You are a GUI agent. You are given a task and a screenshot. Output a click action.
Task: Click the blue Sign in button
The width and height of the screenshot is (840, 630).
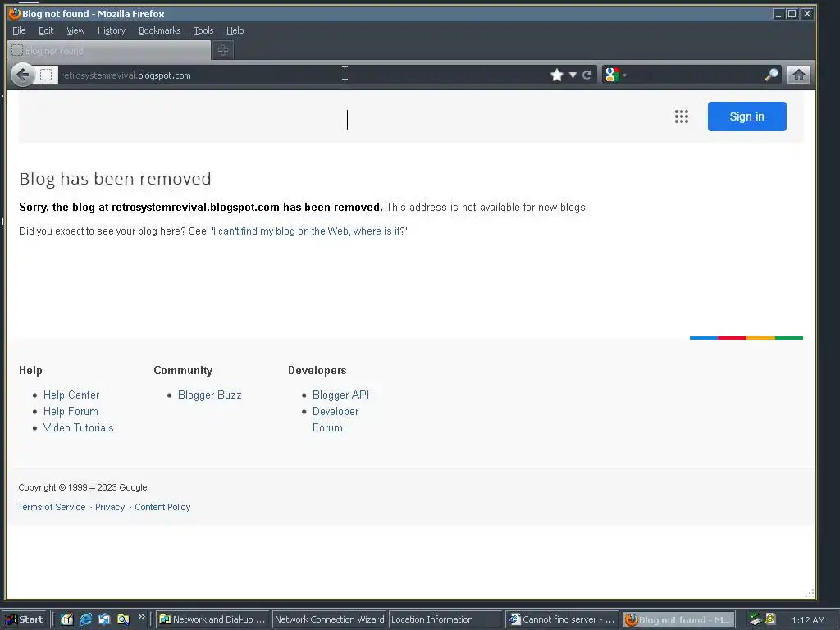pyautogui.click(x=746, y=116)
